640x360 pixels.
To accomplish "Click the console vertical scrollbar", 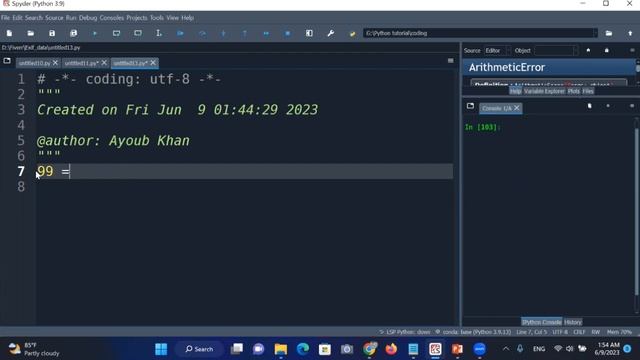I will [637, 212].
